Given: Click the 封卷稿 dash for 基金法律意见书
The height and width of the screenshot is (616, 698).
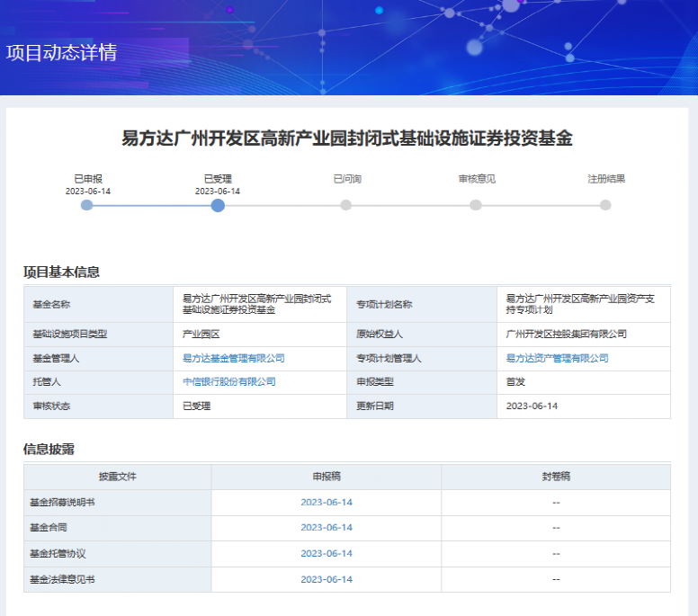Looking at the screenshot, I should 556,580.
